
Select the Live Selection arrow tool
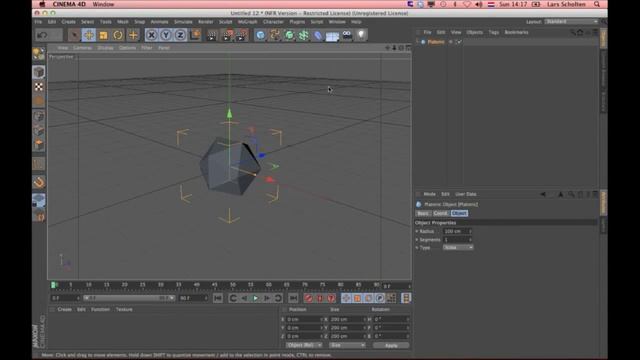coord(74,35)
